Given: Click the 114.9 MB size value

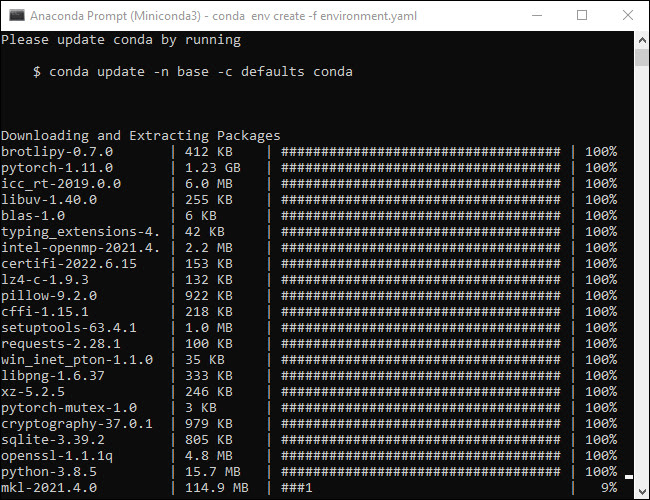Looking at the screenshot, I should [217, 488].
